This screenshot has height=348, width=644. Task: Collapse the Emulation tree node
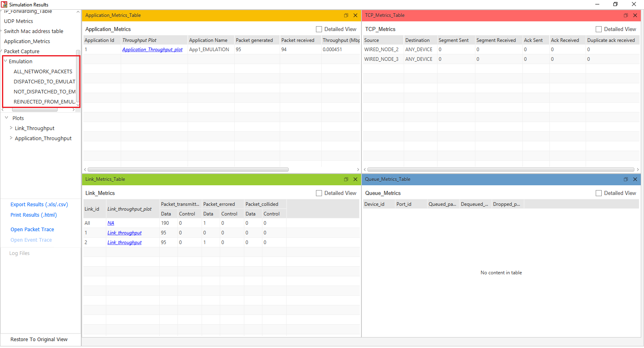click(x=6, y=61)
